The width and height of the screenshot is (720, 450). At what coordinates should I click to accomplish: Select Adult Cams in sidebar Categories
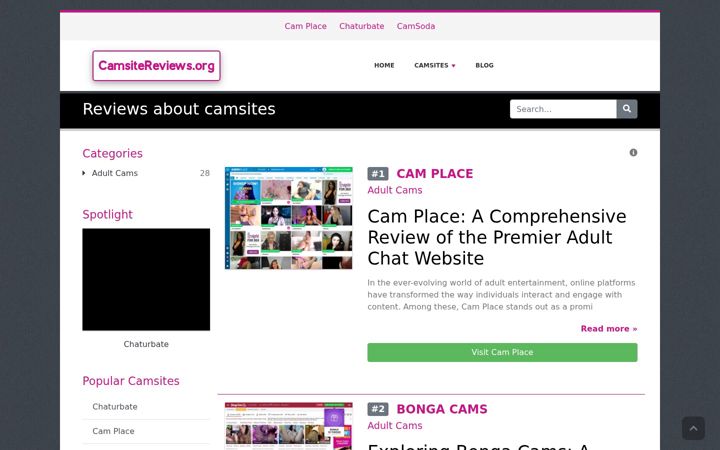pyautogui.click(x=115, y=173)
